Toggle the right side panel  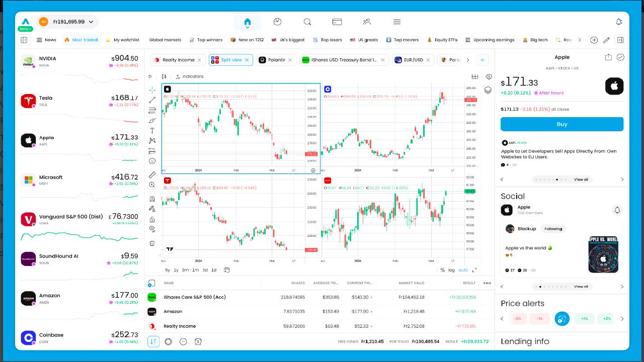point(620,40)
